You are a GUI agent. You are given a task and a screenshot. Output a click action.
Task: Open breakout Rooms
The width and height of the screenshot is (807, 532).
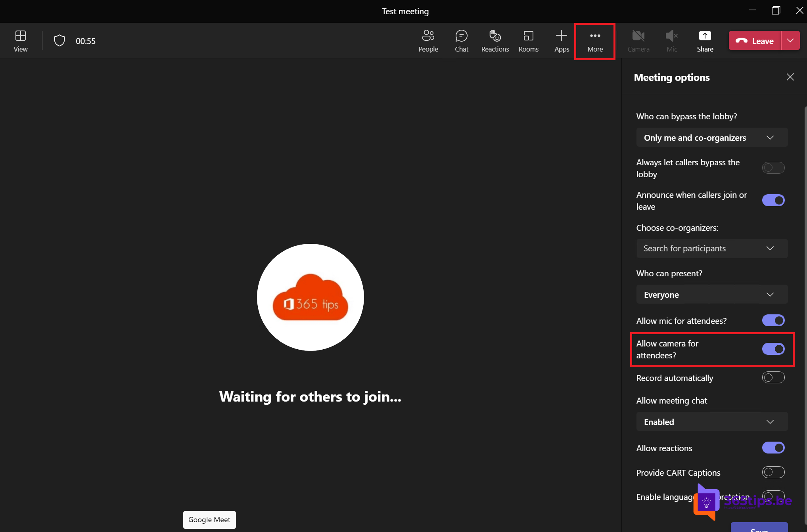point(529,41)
